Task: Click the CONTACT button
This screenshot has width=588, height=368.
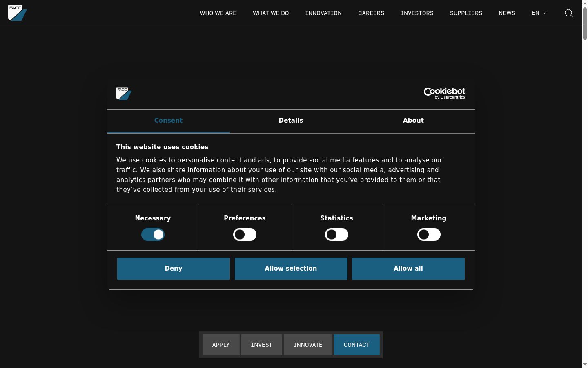Action: click(357, 345)
